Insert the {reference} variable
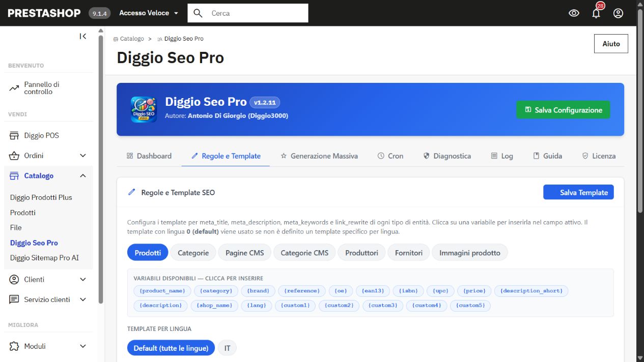Viewport: 644px width, 362px height. click(302, 291)
